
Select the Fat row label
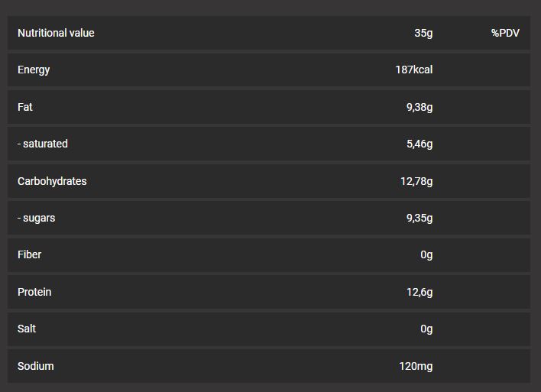click(25, 107)
